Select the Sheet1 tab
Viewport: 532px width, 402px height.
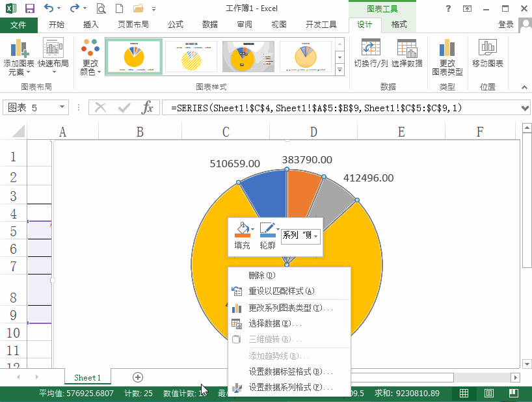point(88,377)
